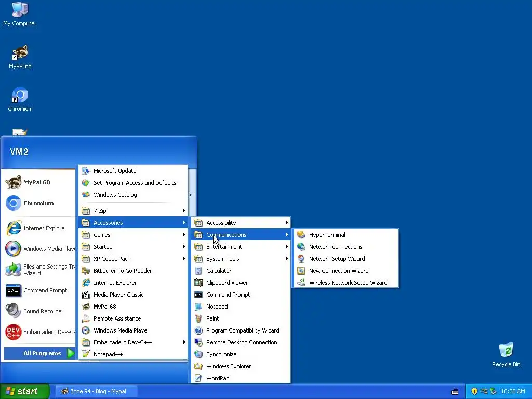Launch Paint from Accessories

pyautogui.click(x=241, y=318)
